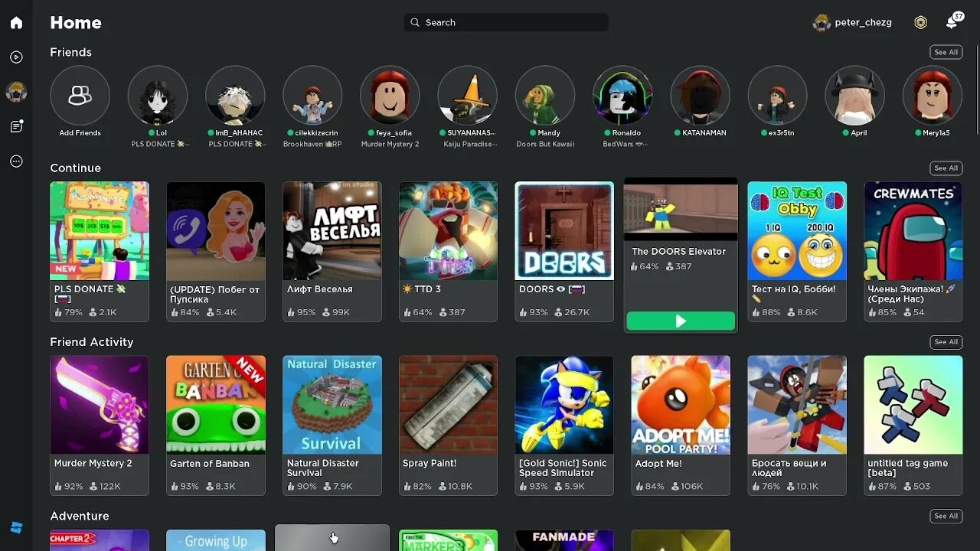Open Sonic Speed Simulator game card
The height and width of the screenshot is (551, 980).
pyautogui.click(x=564, y=425)
